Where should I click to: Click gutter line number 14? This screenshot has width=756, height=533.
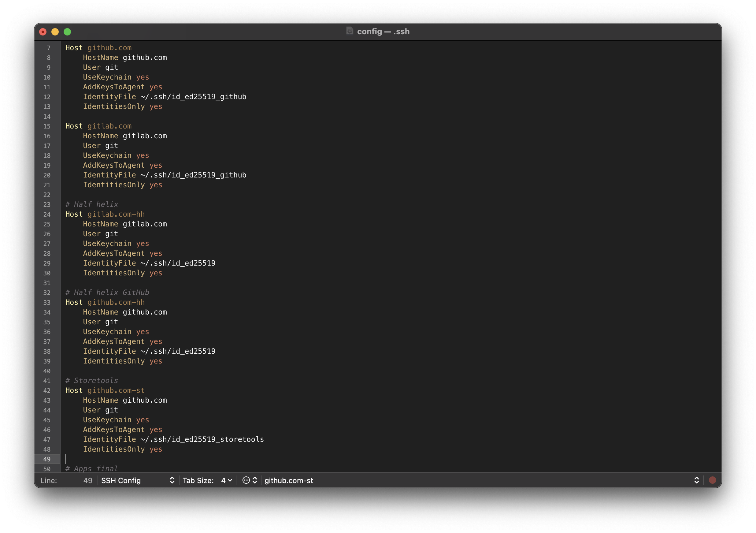(x=47, y=116)
